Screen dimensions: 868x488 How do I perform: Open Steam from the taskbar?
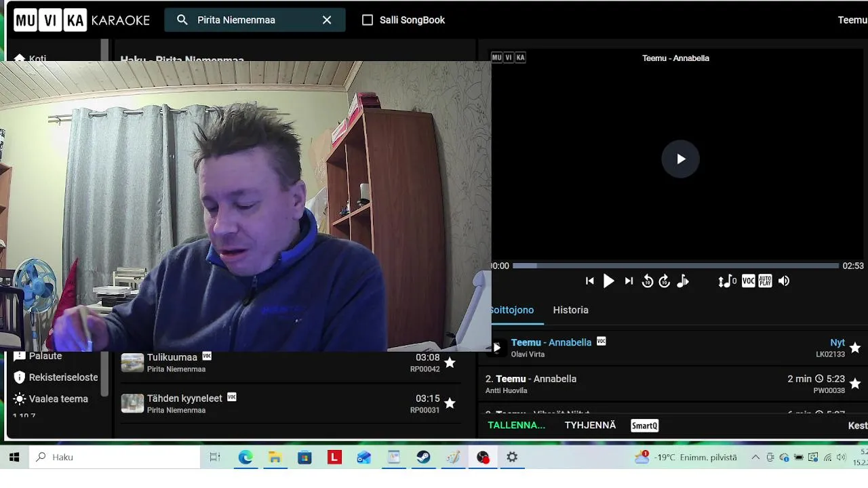point(423,457)
